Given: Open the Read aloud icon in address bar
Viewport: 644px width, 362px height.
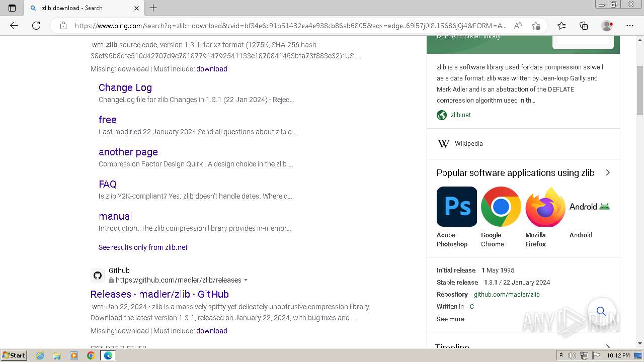Looking at the screenshot, I should tap(517, 26).
